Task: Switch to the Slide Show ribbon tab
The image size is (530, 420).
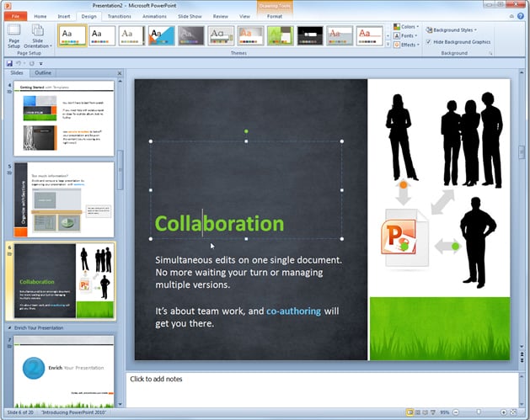Action: (190, 16)
